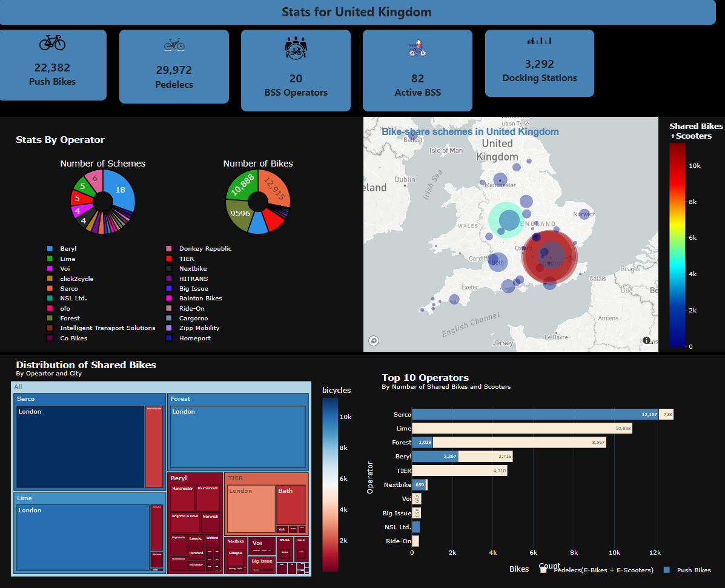The height and width of the screenshot is (588, 725).
Task: Click Beryl's 2,267 push bikes bar
Action: 435,456
